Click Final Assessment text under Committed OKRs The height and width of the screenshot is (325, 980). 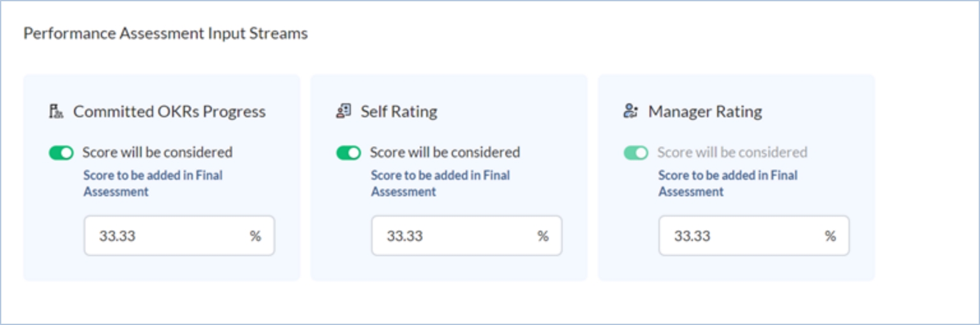coord(152,183)
